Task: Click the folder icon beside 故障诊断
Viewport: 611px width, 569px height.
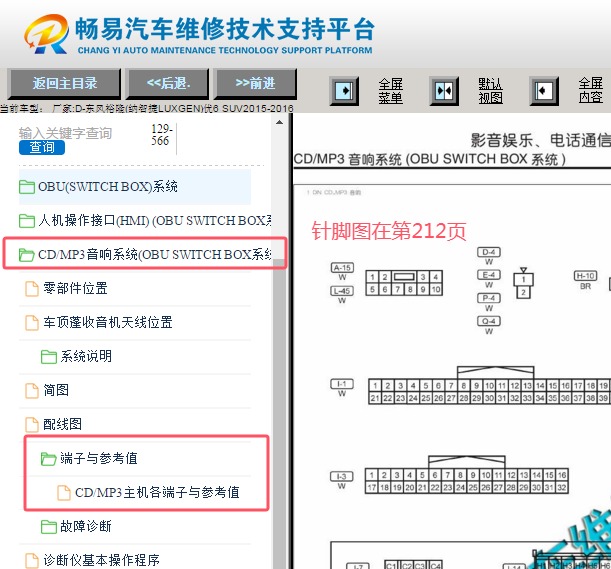Action: [x=49, y=527]
